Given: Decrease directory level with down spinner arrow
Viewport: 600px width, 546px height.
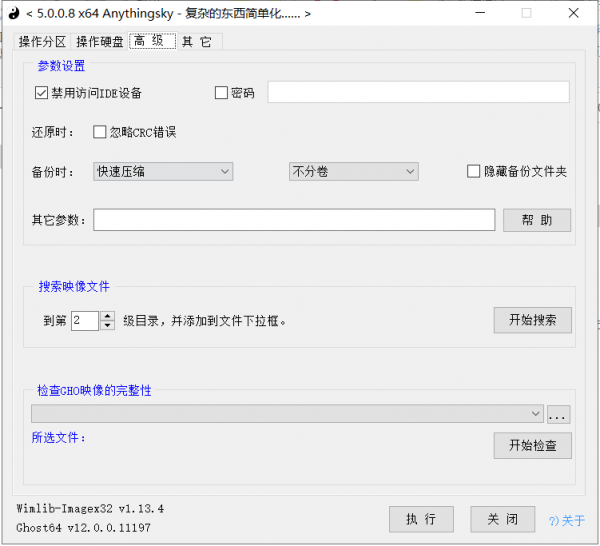Looking at the screenshot, I should pos(108,325).
